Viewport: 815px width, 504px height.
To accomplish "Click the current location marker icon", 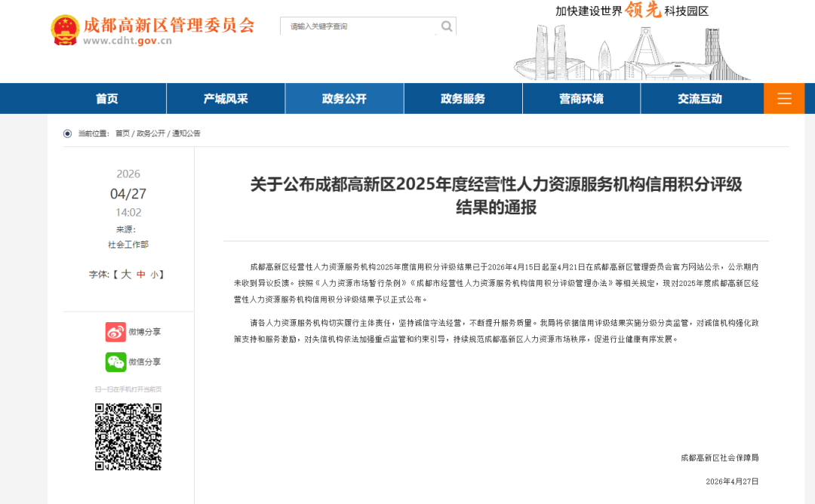I will [x=68, y=134].
